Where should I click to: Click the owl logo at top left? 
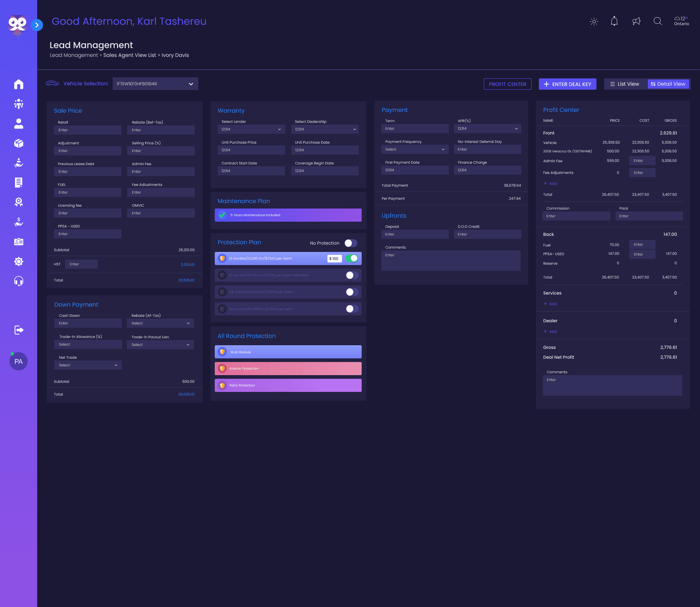pyautogui.click(x=17, y=25)
